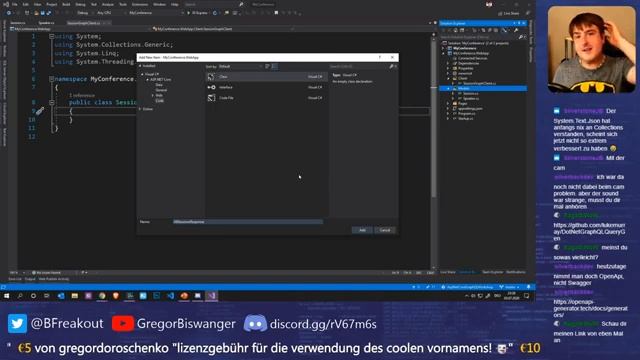
Task: Click the browser refresh toolbar icon
Action: pyautogui.click(x=215, y=13)
